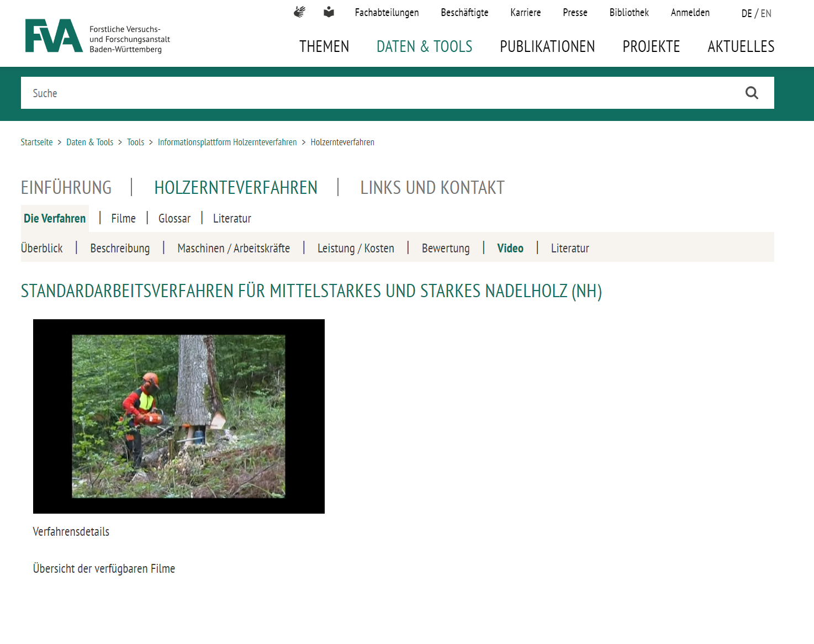Open Filme subtab
The width and height of the screenshot is (814, 644).
coord(123,219)
